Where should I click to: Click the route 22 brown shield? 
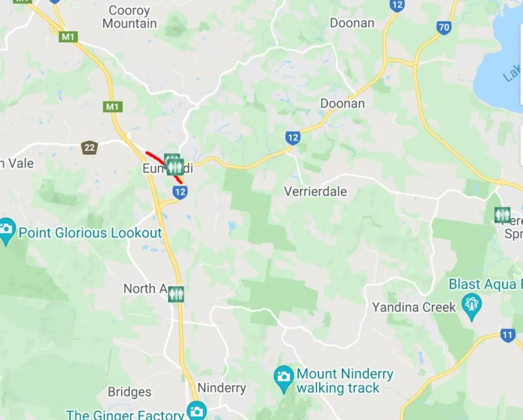click(x=89, y=147)
